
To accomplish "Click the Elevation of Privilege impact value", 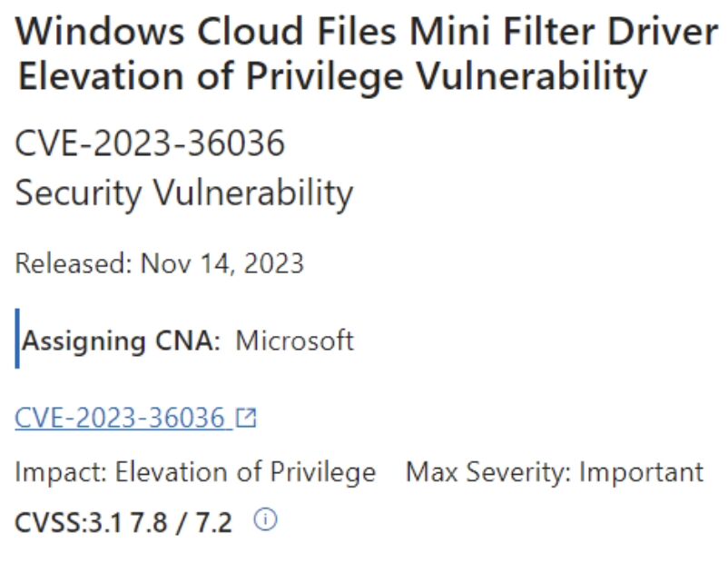I will pos(246,472).
